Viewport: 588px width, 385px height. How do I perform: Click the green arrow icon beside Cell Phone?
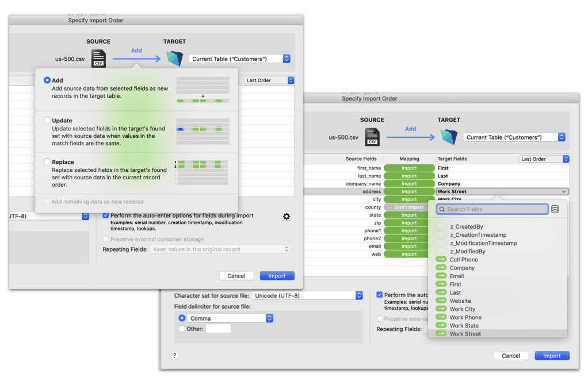(x=441, y=259)
